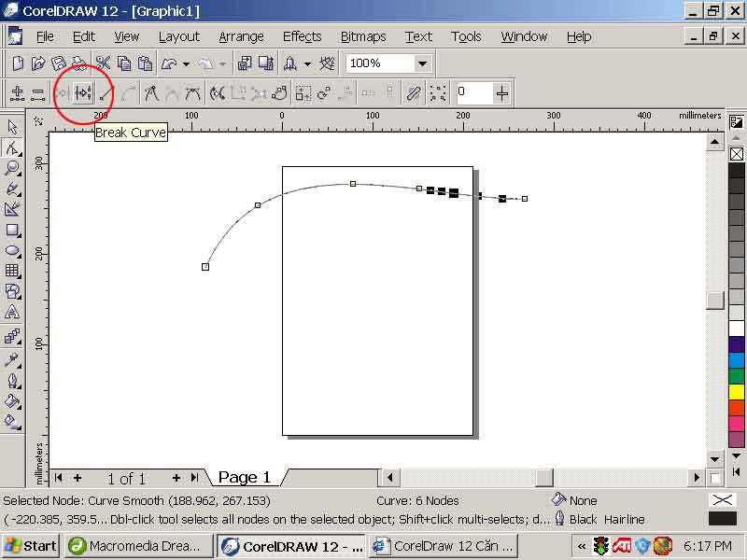Open the Outline tool flyout
747x560 pixels.
[12, 381]
